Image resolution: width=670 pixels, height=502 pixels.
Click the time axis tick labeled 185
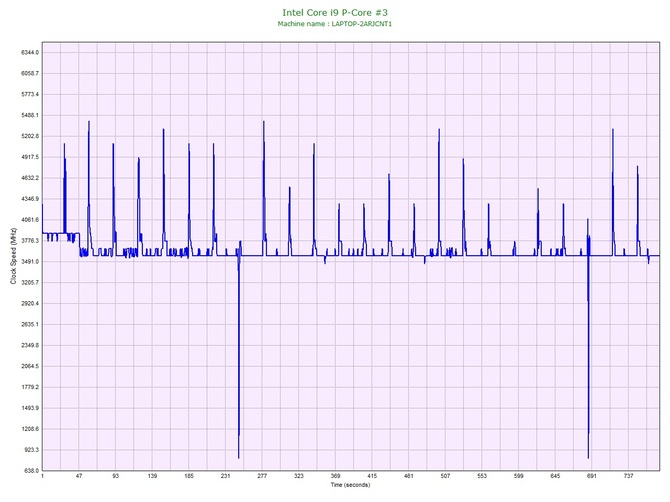point(189,476)
